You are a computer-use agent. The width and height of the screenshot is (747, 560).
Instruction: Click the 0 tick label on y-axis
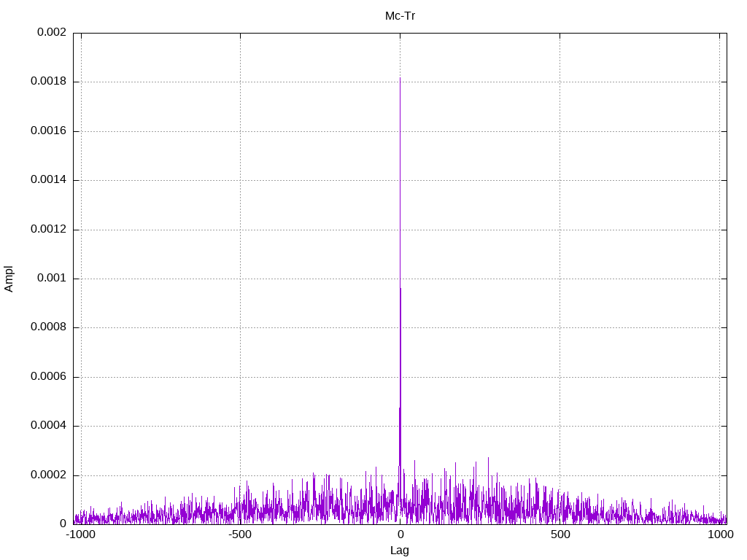click(63, 524)
